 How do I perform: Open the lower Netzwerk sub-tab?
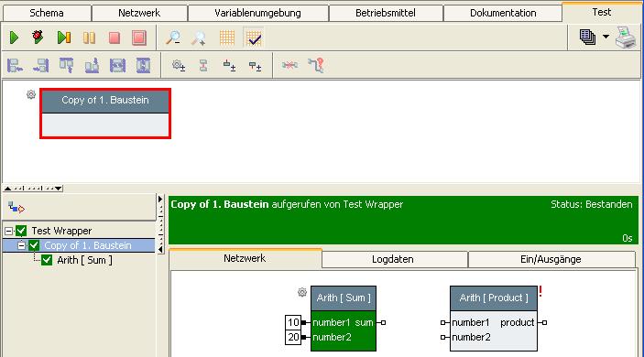tap(245, 258)
